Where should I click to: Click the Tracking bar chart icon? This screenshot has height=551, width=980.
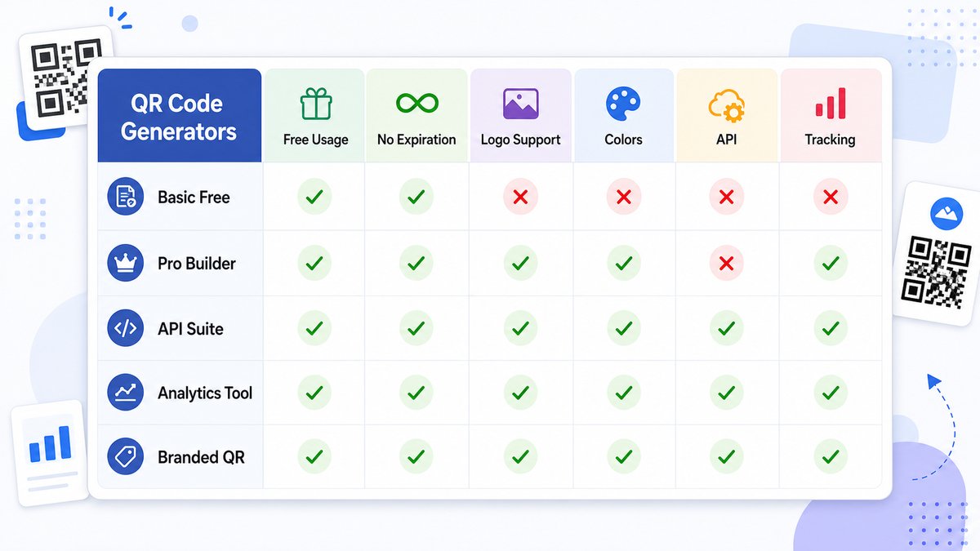830,104
